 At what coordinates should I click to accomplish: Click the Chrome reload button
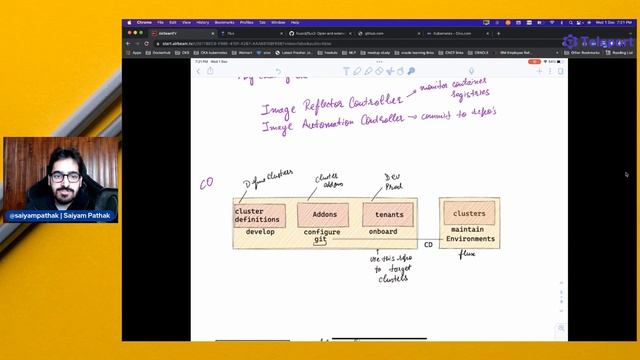[147, 43]
